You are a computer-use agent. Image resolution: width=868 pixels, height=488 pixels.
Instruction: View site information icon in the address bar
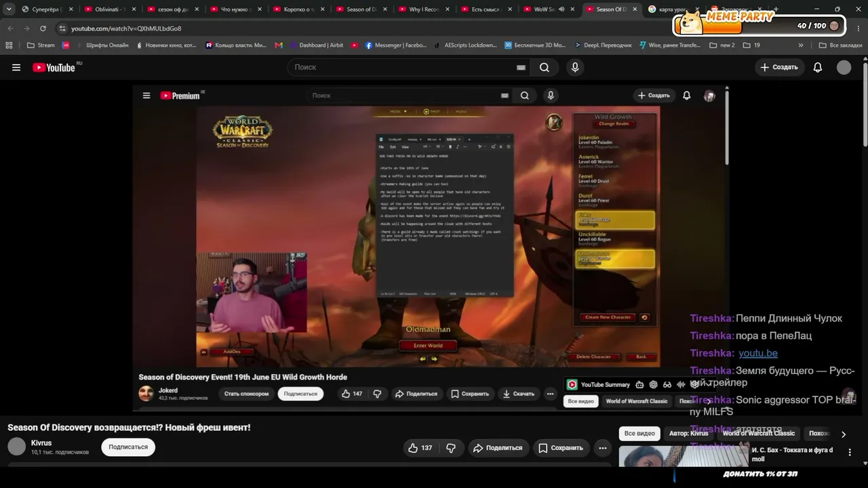[x=62, y=28]
